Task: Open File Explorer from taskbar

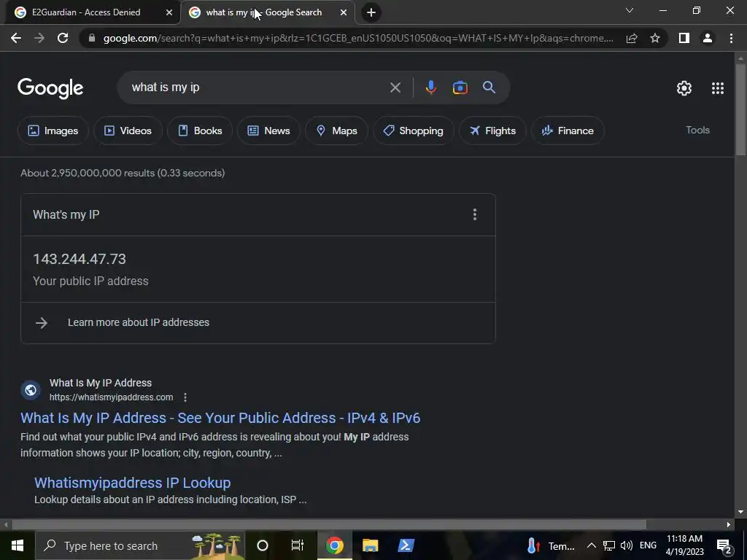Action: coord(370,545)
